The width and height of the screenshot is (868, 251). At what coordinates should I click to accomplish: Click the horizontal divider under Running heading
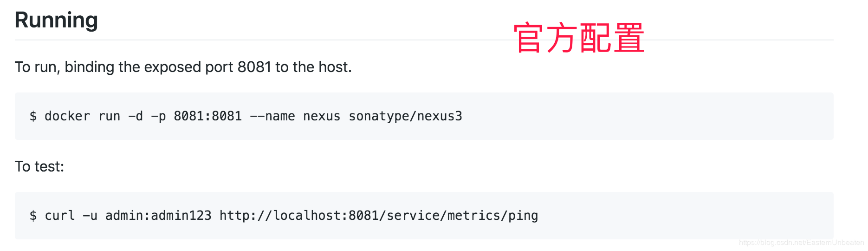click(424, 40)
